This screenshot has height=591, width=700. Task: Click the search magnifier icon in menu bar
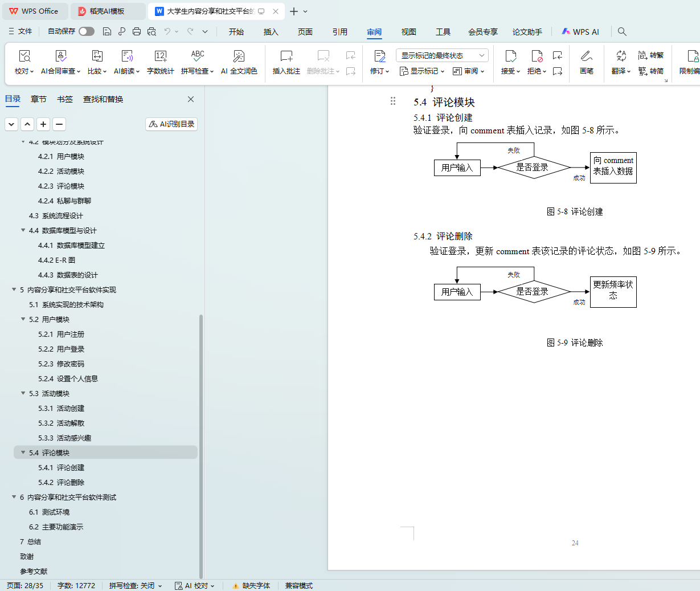tap(622, 32)
